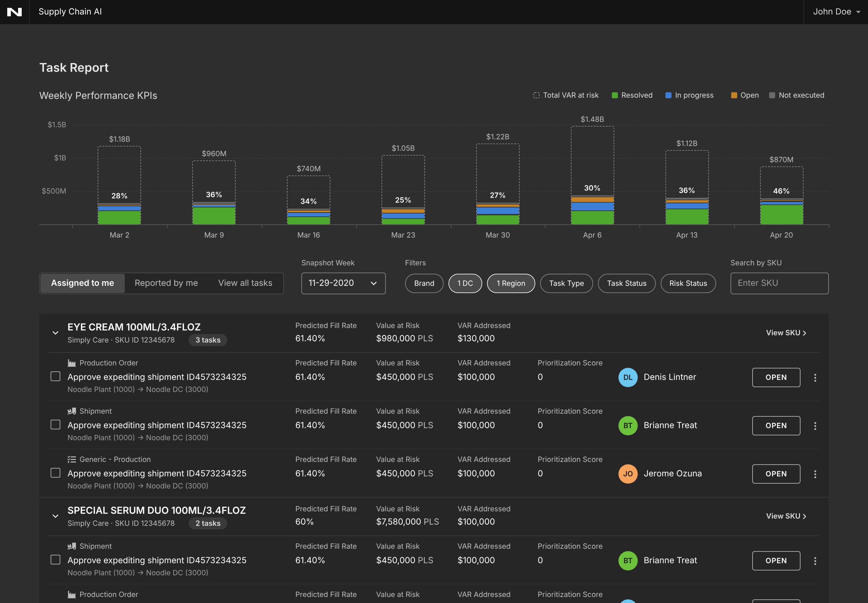Open the 1 Region filter
Image resolution: width=868 pixels, height=603 pixels.
point(511,283)
